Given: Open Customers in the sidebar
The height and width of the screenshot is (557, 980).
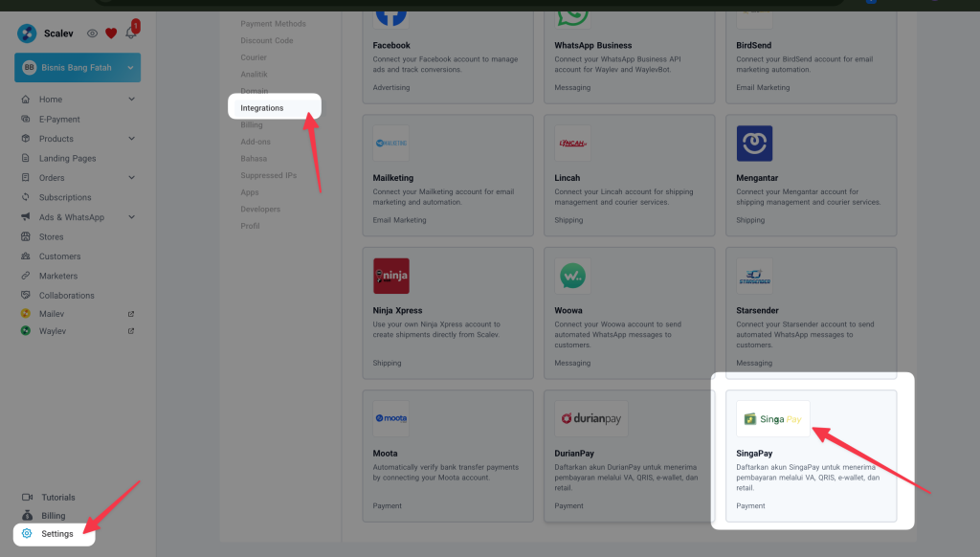Looking at the screenshot, I should [x=59, y=256].
